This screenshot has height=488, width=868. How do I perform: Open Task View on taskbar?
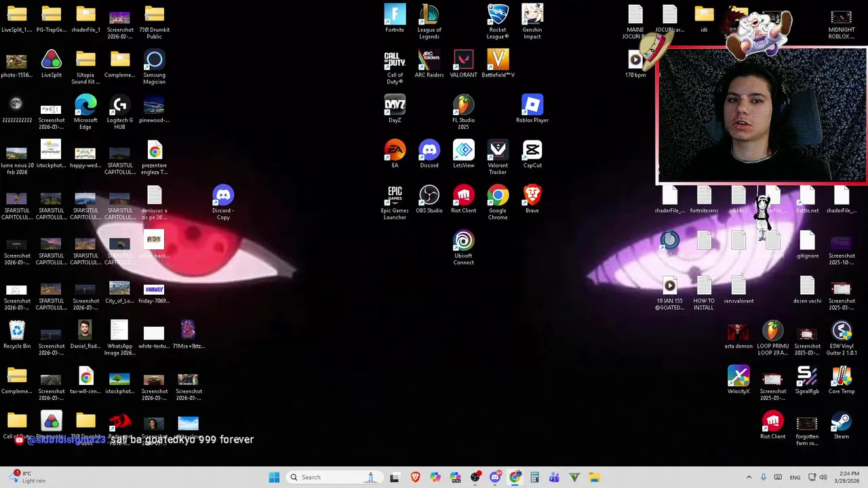tap(395, 477)
